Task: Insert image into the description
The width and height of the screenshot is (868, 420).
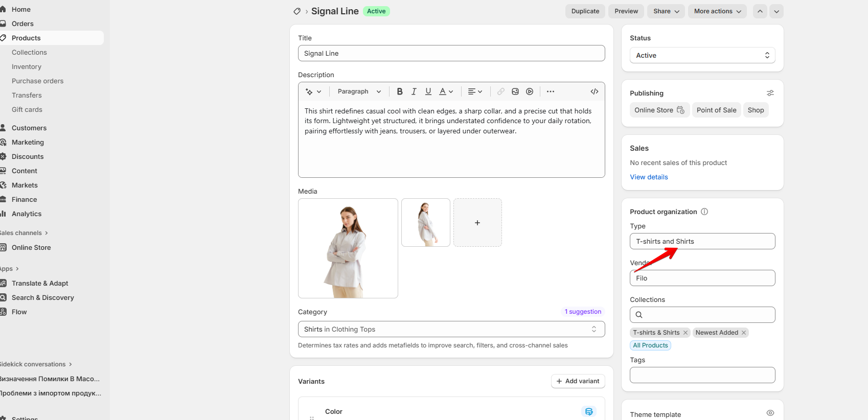Action: [x=515, y=91]
